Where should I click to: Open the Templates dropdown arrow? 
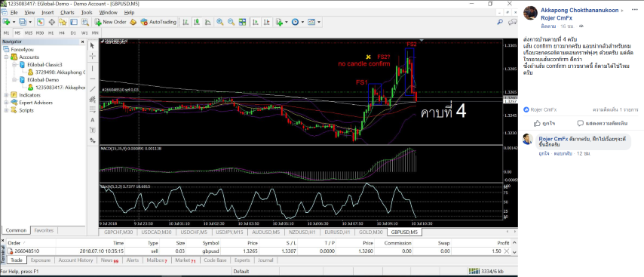(319, 22)
